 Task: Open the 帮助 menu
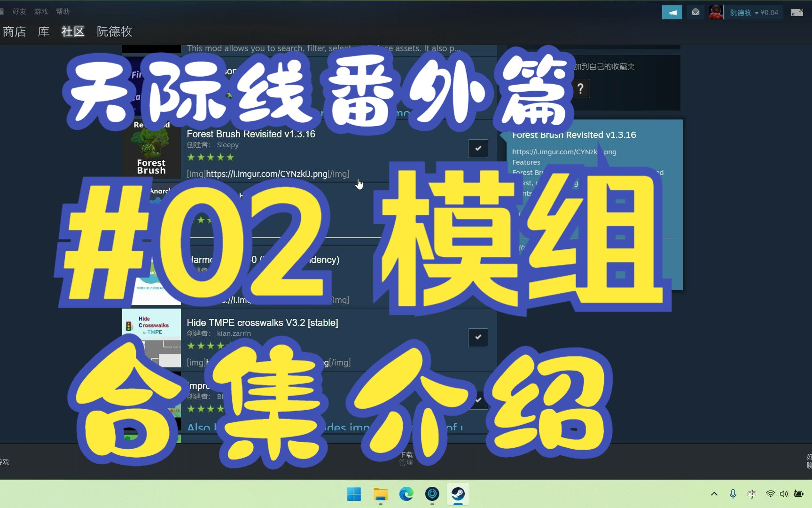(x=62, y=11)
